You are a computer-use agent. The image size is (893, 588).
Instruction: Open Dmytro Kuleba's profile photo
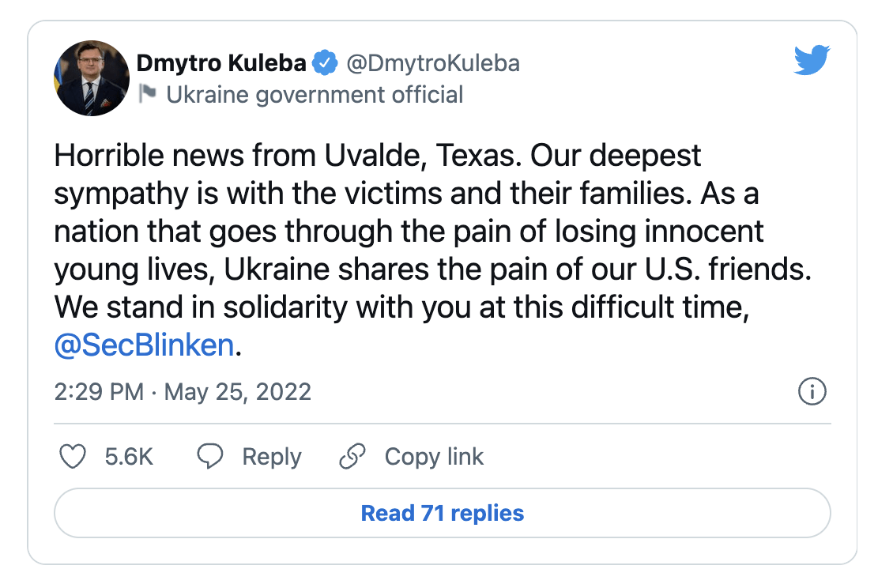point(92,78)
